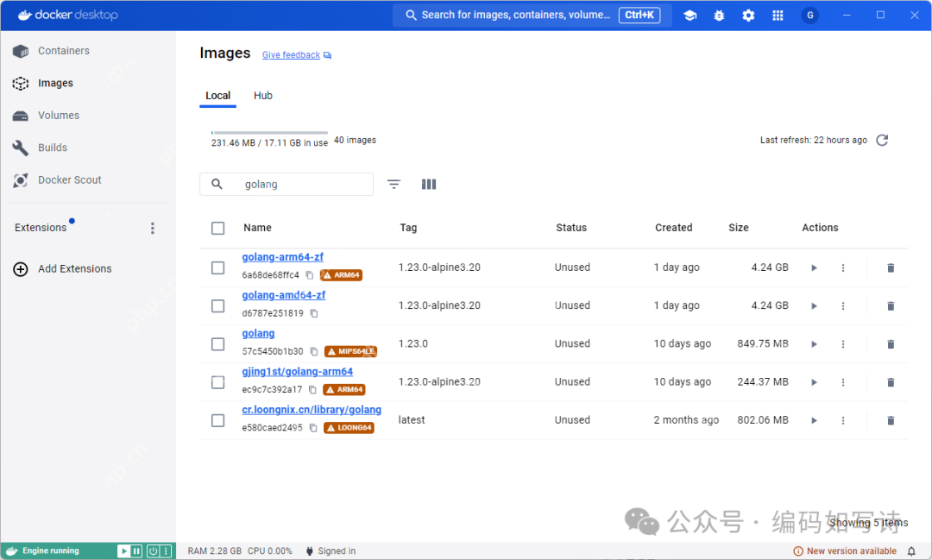Image resolution: width=932 pixels, height=560 pixels.
Task: Open the engine options menu in status bar
Action: click(167, 551)
